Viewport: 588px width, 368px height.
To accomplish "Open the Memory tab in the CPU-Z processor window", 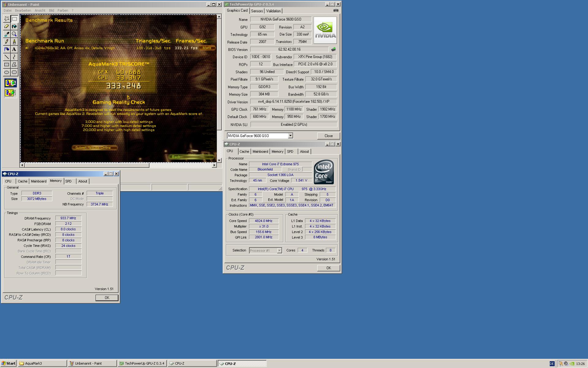I will coord(277,151).
